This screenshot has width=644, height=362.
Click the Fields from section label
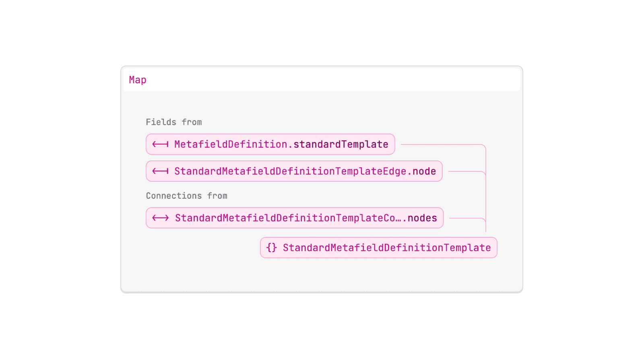pyautogui.click(x=174, y=122)
